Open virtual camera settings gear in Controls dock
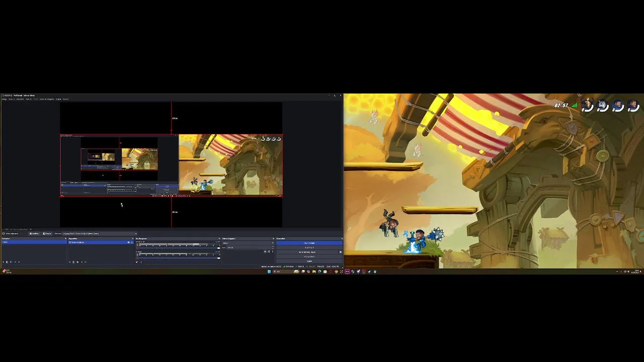 click(341, 252)
